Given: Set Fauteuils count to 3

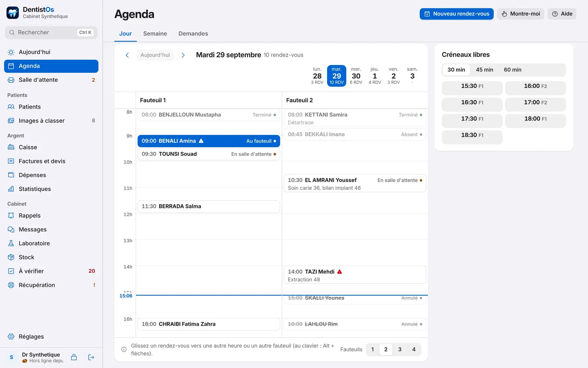Looking at the screenshot, I should tap(400, 350).
